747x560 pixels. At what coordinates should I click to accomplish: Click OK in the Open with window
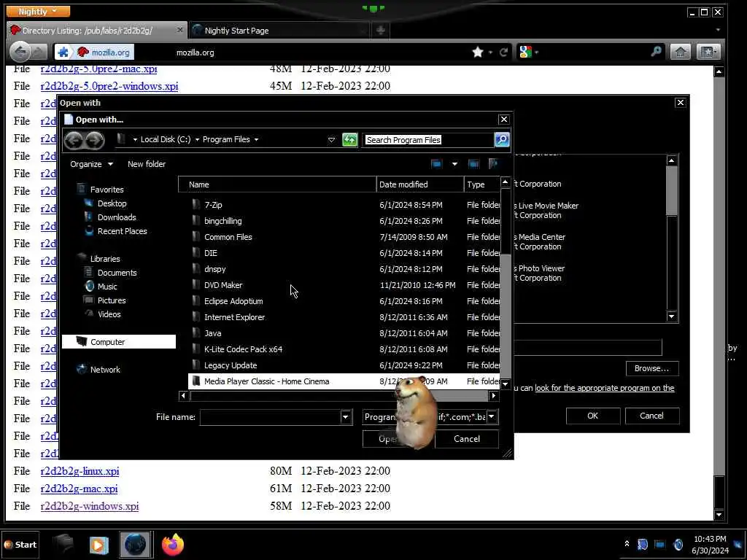pos(592,416)
